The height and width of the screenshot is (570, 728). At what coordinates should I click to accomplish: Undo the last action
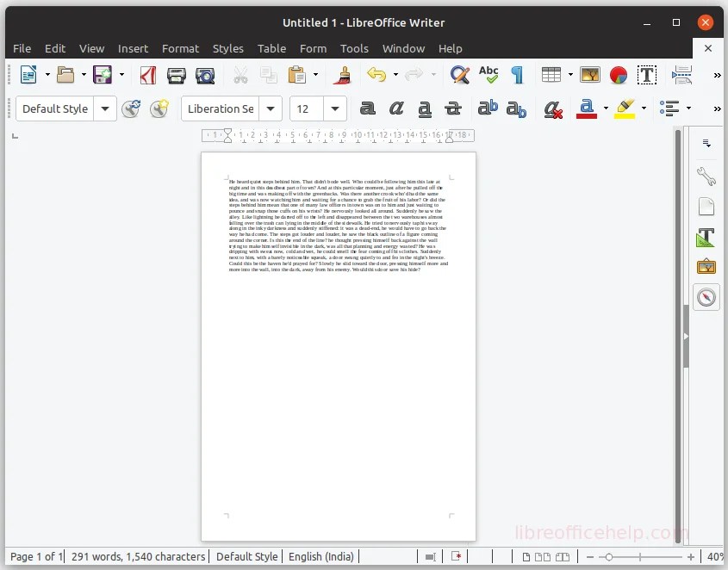376,74
